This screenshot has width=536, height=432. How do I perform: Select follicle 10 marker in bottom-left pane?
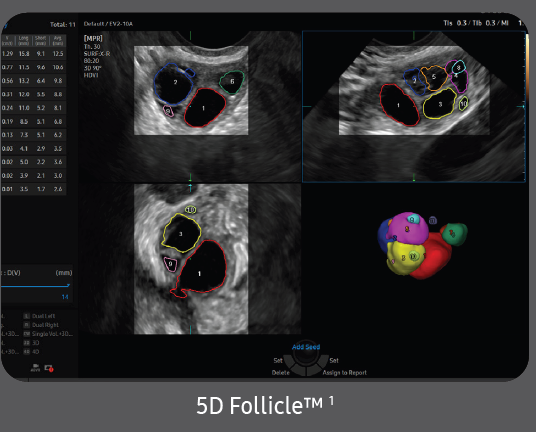(191, 210)
